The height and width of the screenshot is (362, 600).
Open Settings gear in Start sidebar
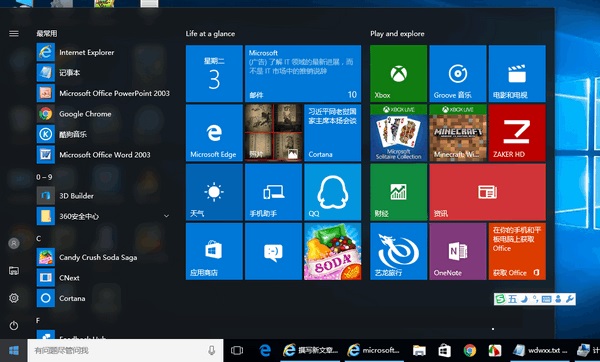14,298
